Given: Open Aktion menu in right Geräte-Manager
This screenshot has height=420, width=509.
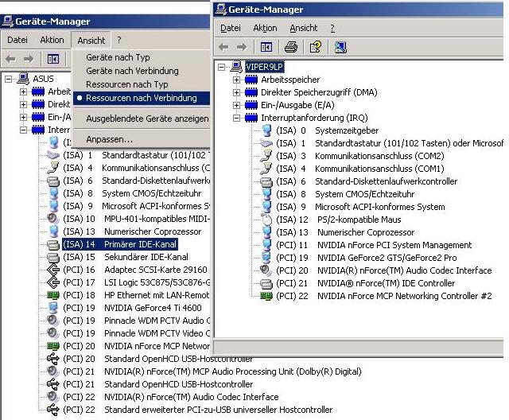Looking at the screenshot, I should [x=265, y=28].
